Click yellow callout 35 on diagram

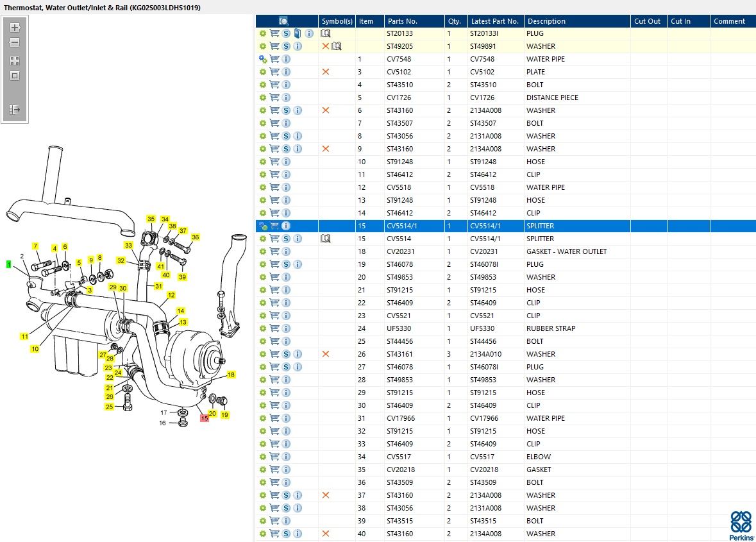pos(151,219)
